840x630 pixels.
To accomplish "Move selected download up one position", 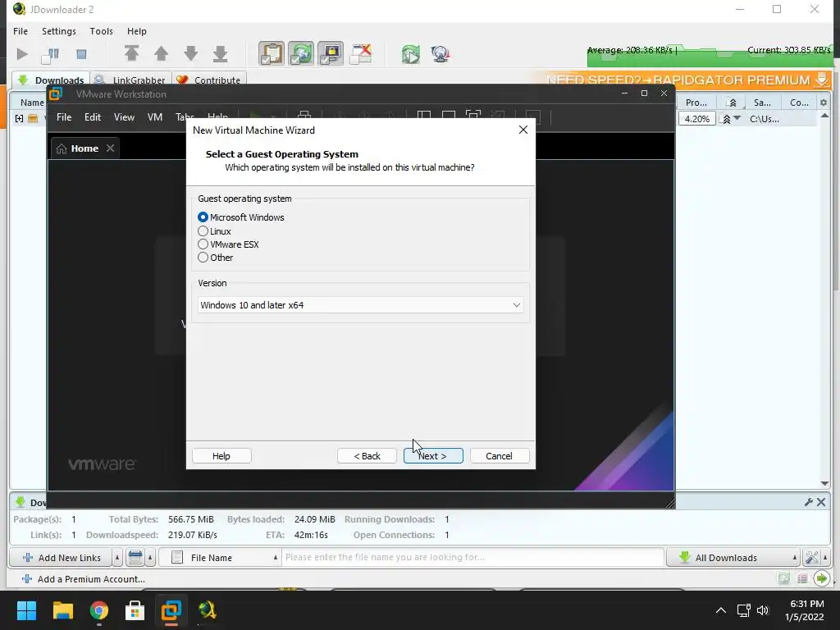I will click(x=162, y=53).
